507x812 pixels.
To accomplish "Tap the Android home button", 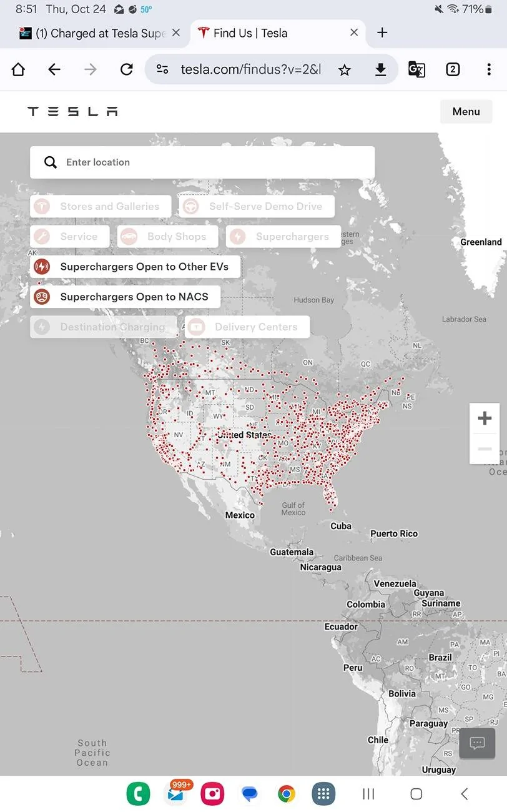I will 416,794.
